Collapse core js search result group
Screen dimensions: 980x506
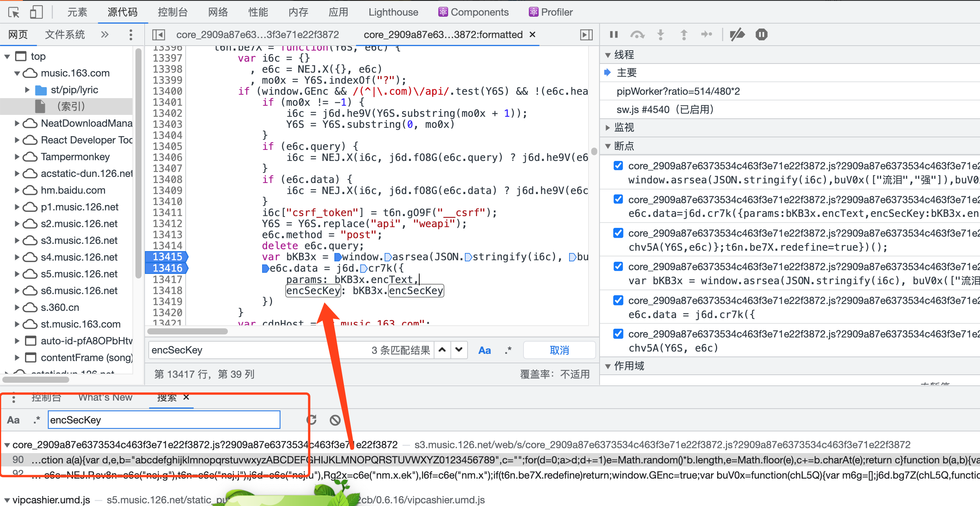[x=7, y=445]
